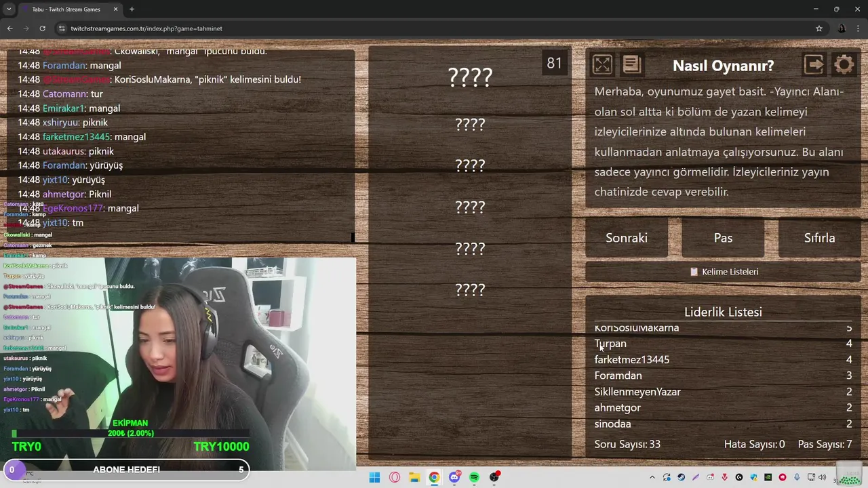Click the hidden main word ????
Image resolution: width=868 pixels, height=488 pixels.
click(x=470, y=77)
